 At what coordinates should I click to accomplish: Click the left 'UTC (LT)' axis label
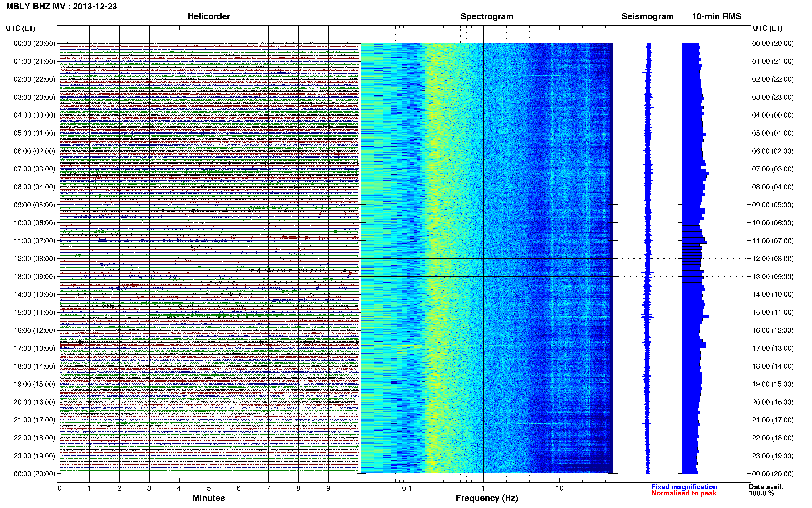coord(21,28)
